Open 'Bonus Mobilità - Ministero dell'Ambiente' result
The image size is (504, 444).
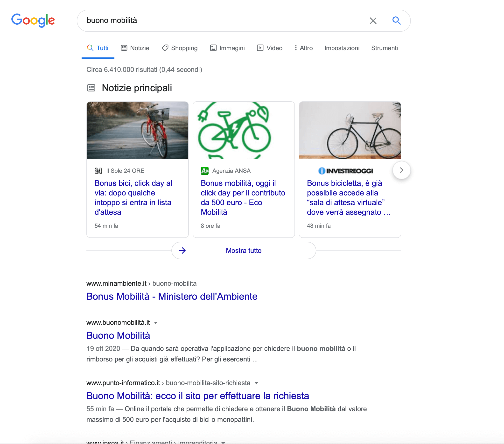pos(172,296)
